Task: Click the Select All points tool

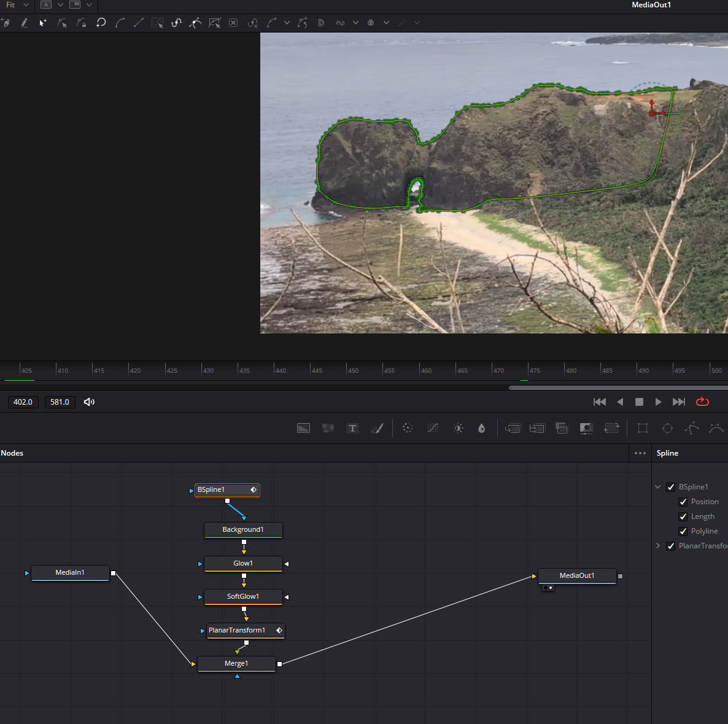Action: pyautogui.click(x=157, y=23)
